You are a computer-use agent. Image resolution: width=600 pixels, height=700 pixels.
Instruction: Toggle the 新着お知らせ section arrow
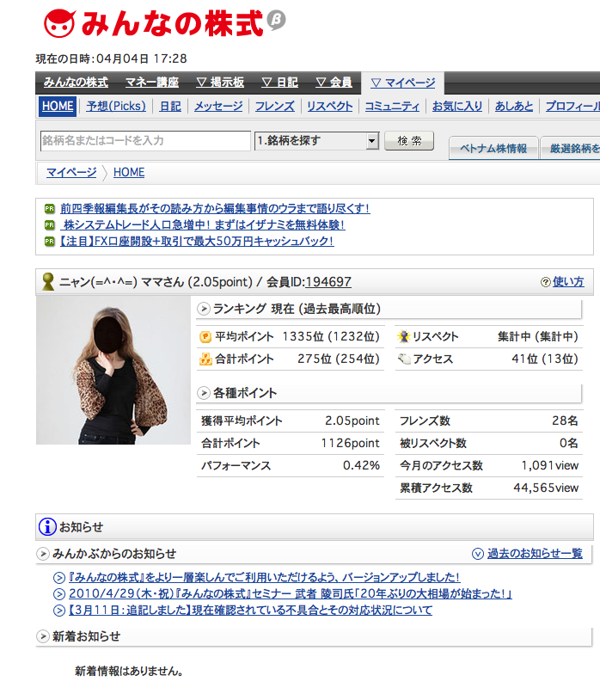point(43,637)
